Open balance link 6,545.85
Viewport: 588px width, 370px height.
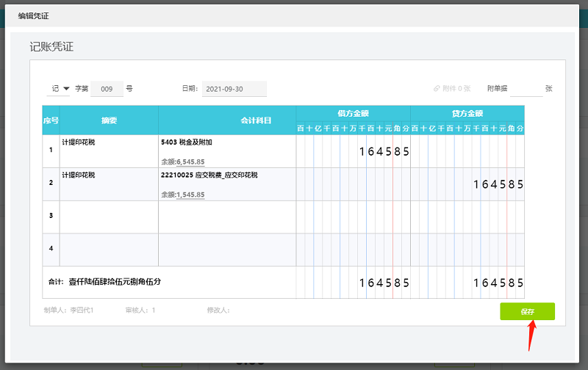190,162
